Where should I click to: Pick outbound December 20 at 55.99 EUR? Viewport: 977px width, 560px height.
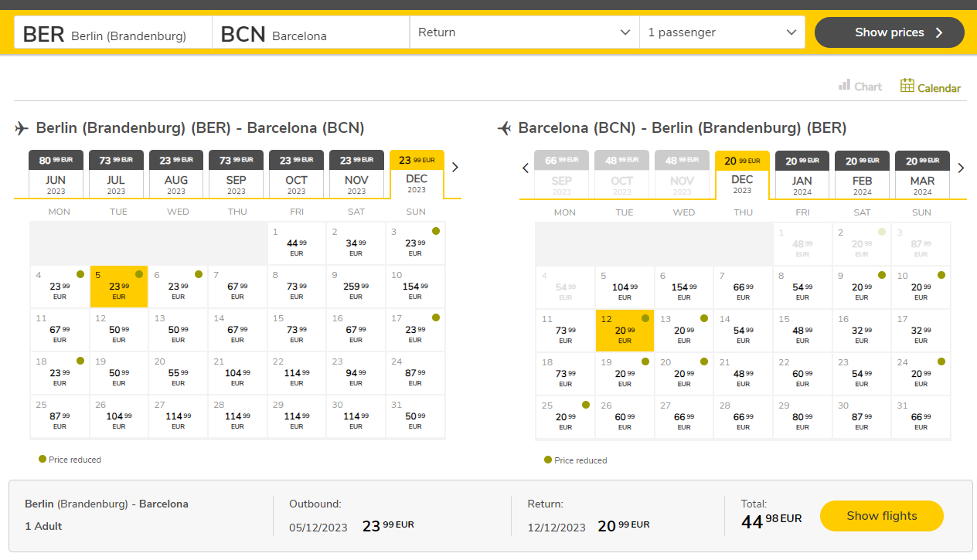(178, 373)
